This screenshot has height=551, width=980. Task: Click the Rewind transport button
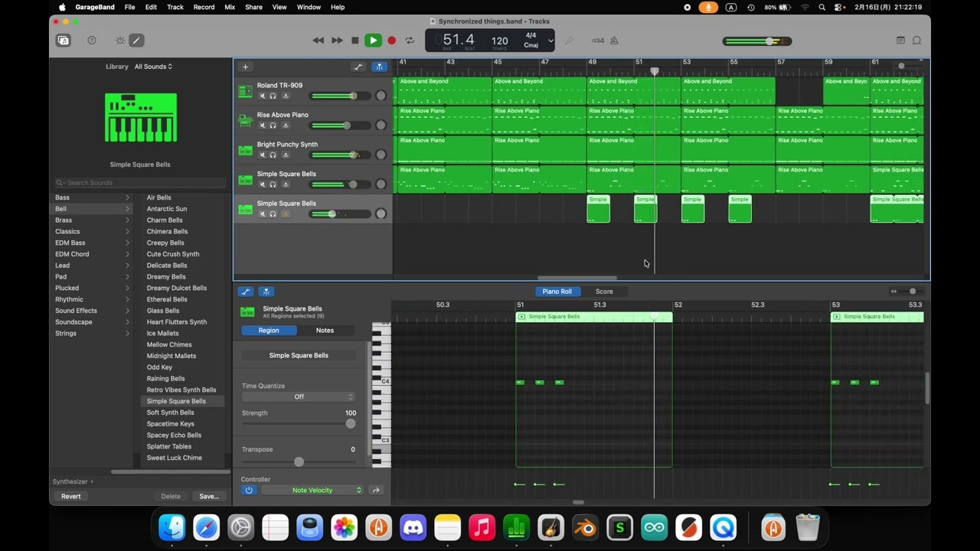coord(318,41)
